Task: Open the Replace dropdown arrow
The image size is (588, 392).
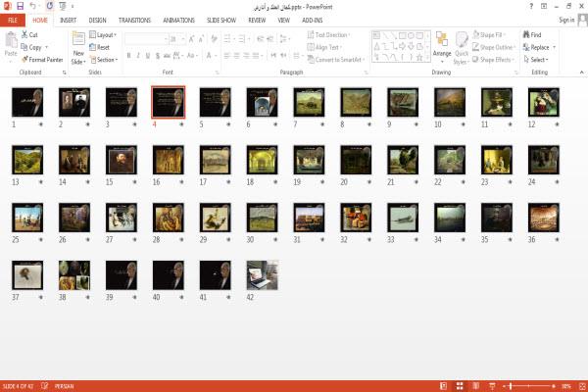Action: [554, 47]
